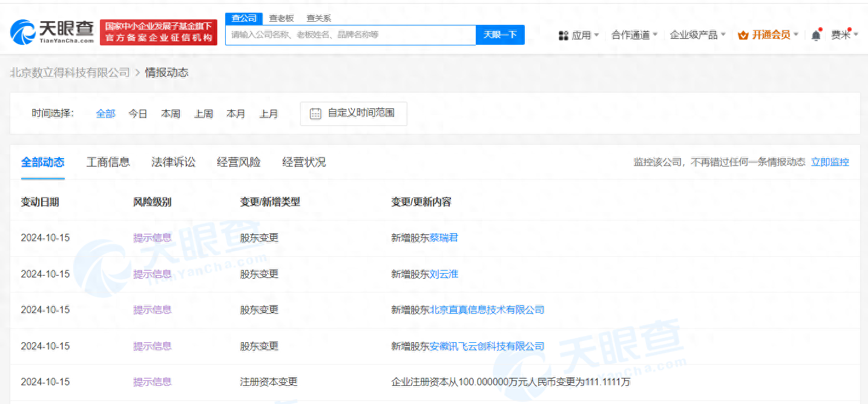Image resolution: width=868 pixels, height=404 pixels.
Task: Expand the 应用 dropdown
Action: pyautogui.click(x=597, y=35)
